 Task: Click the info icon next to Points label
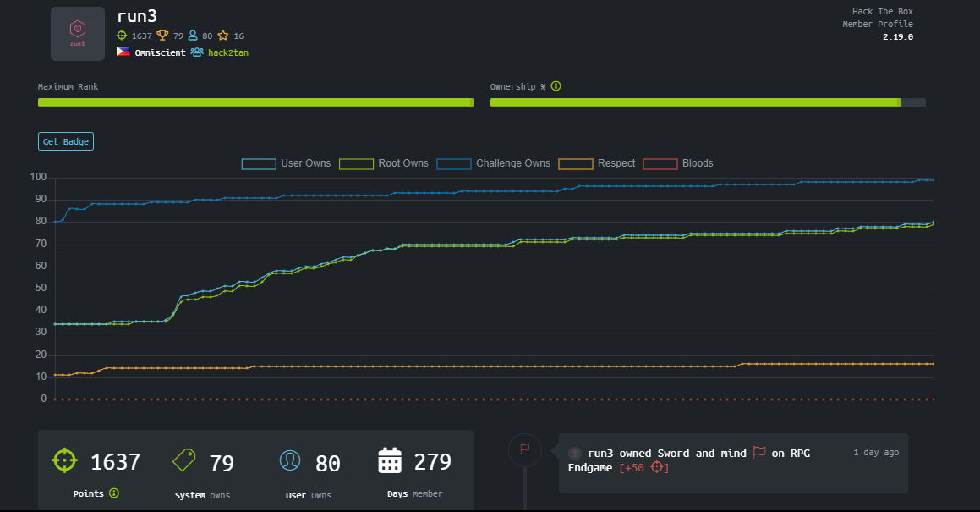point(114,493)
